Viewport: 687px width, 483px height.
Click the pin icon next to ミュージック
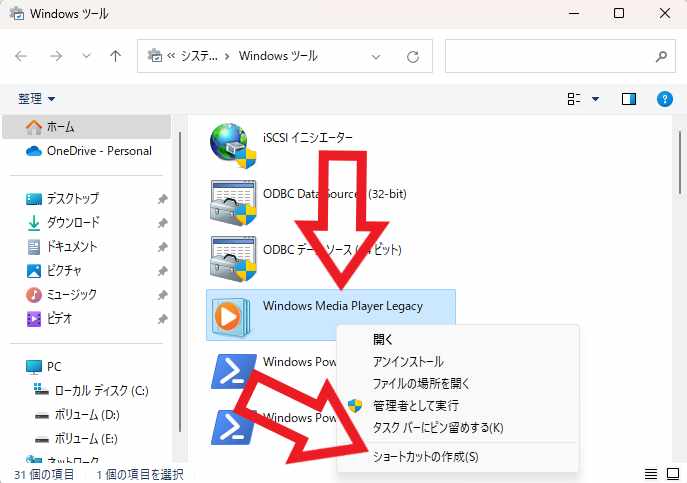163,295
